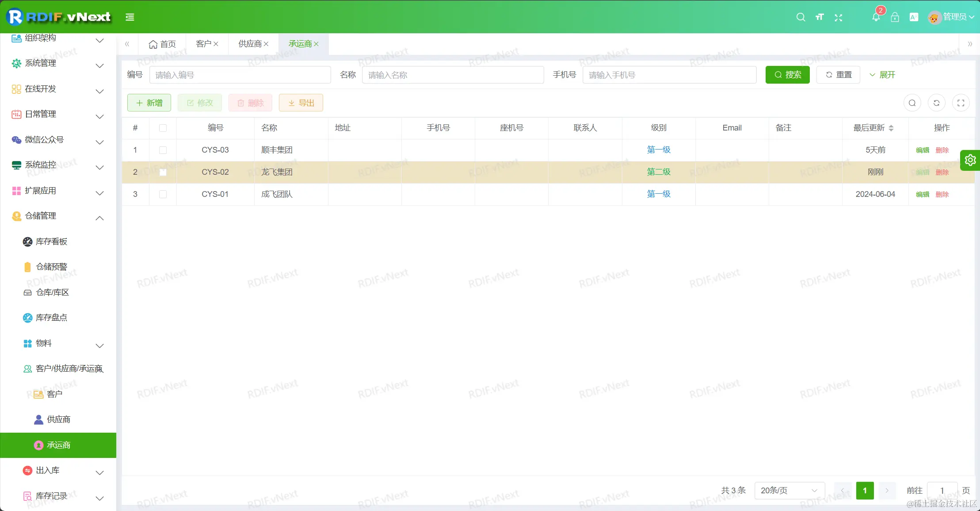Click the fullscreen icon in top bar
Viewport: 980px width, 511px height.
click(x=838, y=17)
